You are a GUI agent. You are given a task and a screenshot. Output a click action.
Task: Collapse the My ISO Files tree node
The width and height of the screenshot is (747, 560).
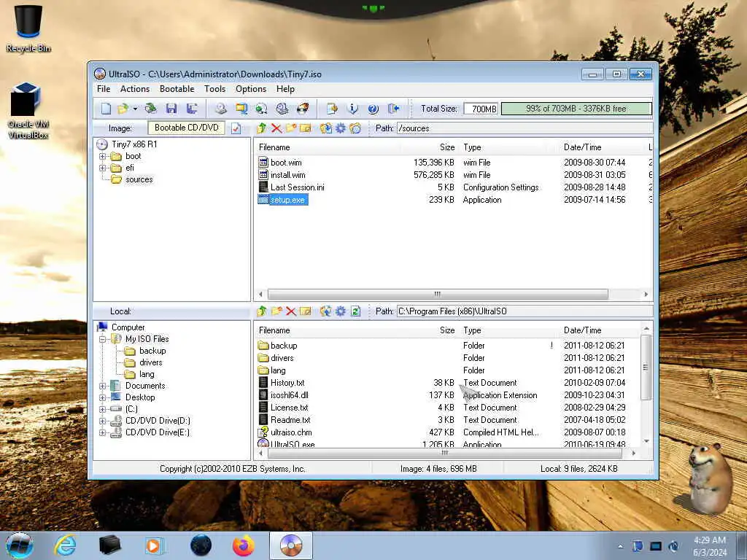click(x=102, y=339)
